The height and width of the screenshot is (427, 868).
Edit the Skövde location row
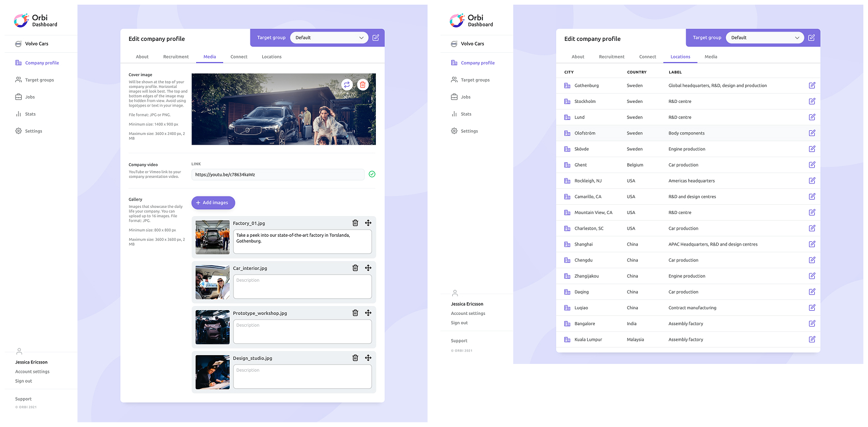pos(812,149)
